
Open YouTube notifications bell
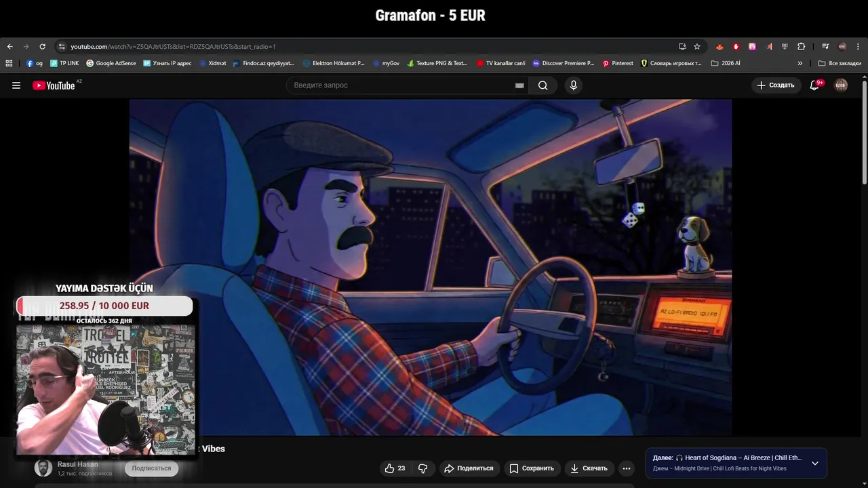click(x=815, y=85)
